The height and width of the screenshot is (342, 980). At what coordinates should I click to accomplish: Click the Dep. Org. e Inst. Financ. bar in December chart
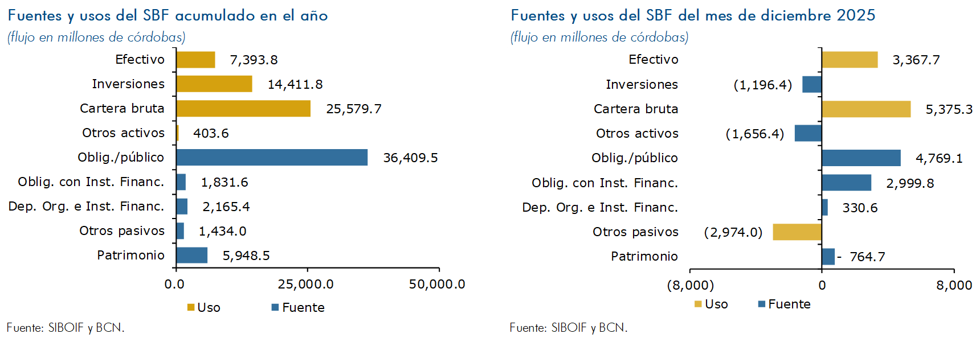[824, 208]
